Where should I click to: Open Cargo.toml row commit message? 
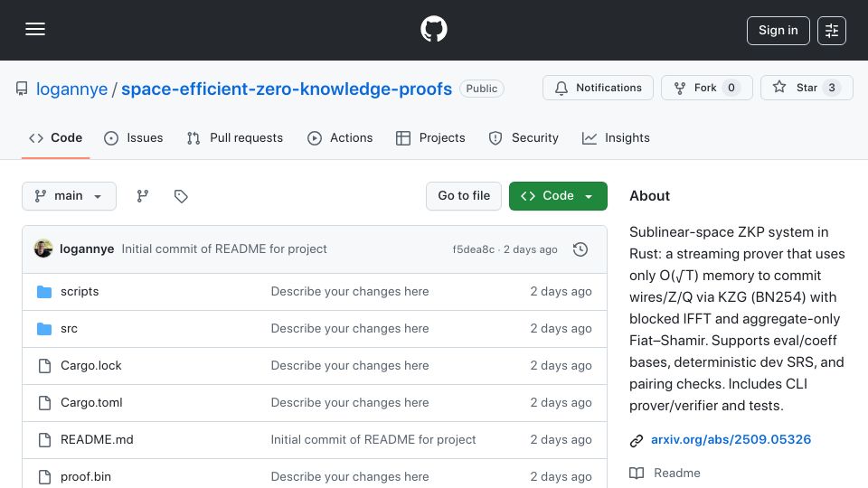(350, 403)
